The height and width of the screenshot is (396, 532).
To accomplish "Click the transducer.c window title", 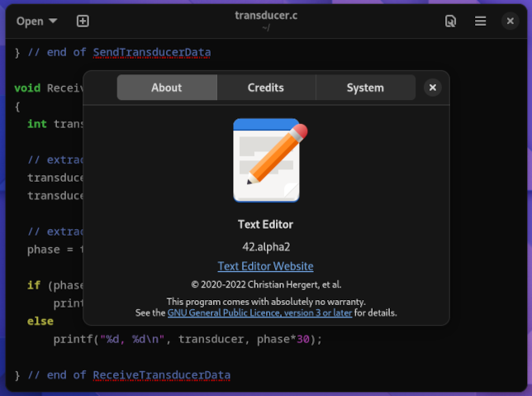I will [266, 15].
